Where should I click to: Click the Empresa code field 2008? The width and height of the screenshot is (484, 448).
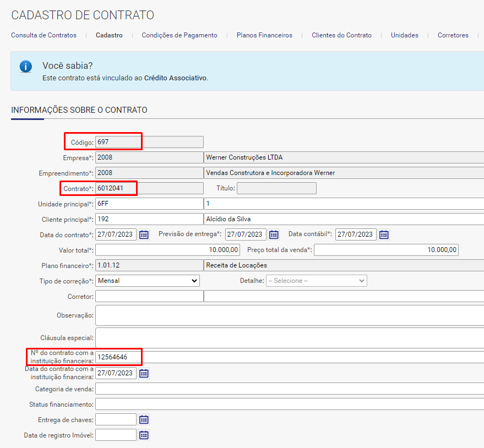149,157
